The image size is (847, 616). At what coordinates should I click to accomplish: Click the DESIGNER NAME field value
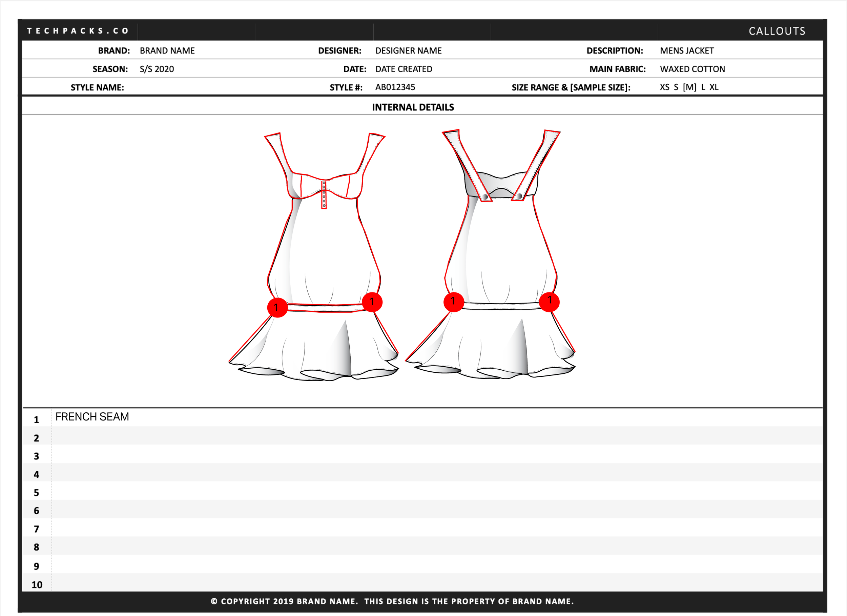(x=408, y=50)
